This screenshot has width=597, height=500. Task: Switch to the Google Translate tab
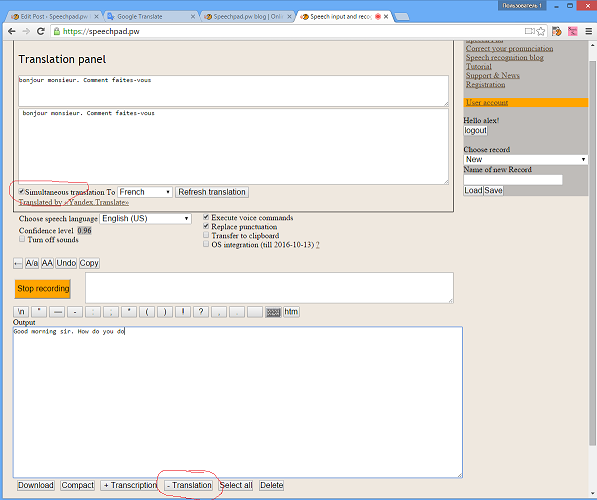point(150,17)
